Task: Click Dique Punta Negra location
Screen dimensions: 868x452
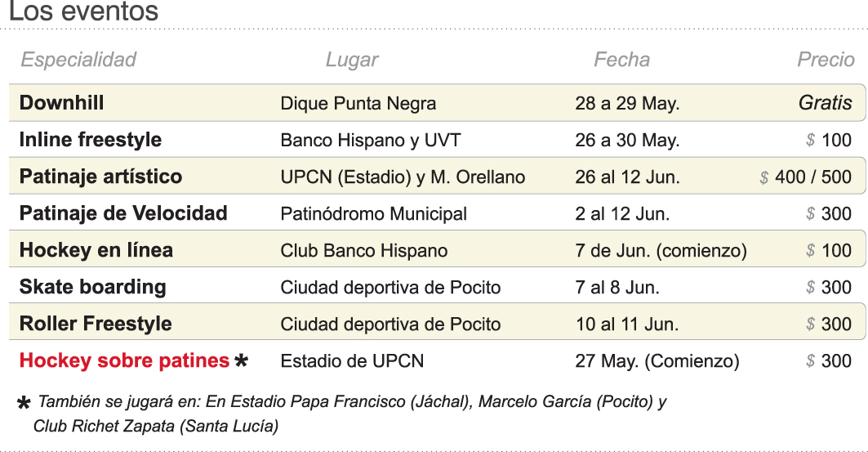Action: point(358,104)
